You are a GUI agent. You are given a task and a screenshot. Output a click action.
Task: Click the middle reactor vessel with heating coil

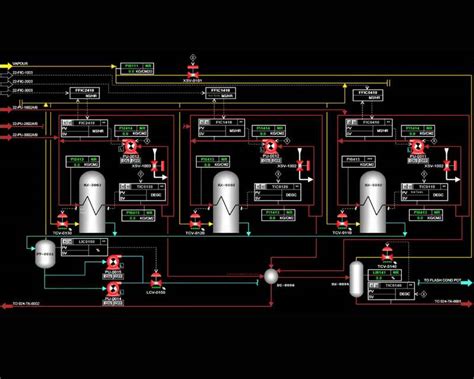click(226, 202)
